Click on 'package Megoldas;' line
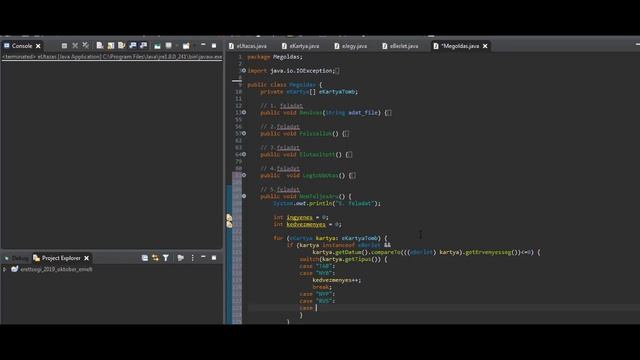 [x=275, y=57]
